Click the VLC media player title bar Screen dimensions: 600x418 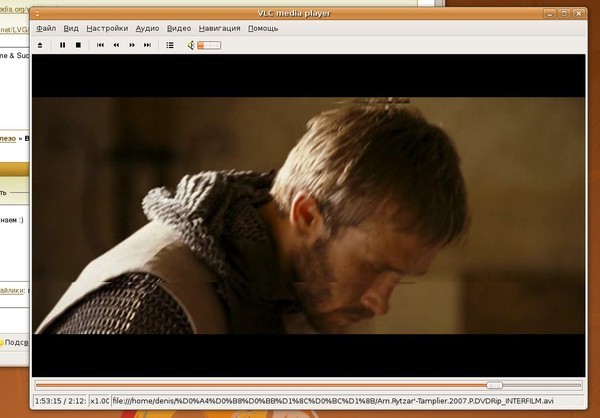point(294,13)
